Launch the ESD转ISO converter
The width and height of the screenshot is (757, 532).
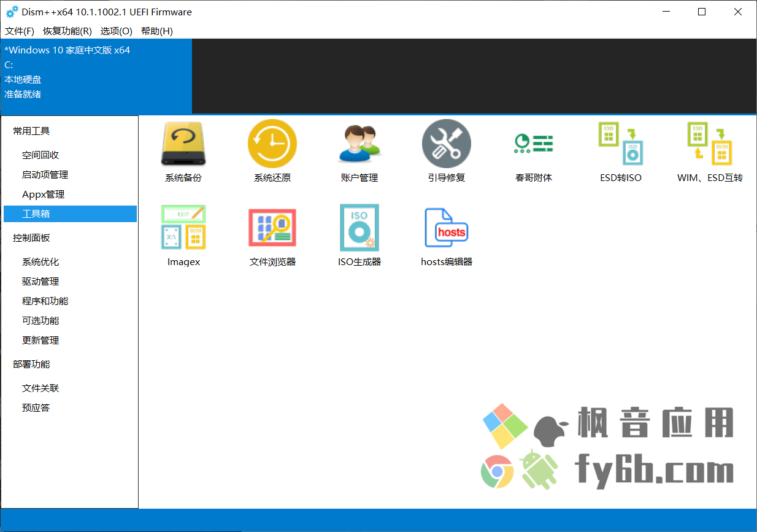tap(621, 152)
